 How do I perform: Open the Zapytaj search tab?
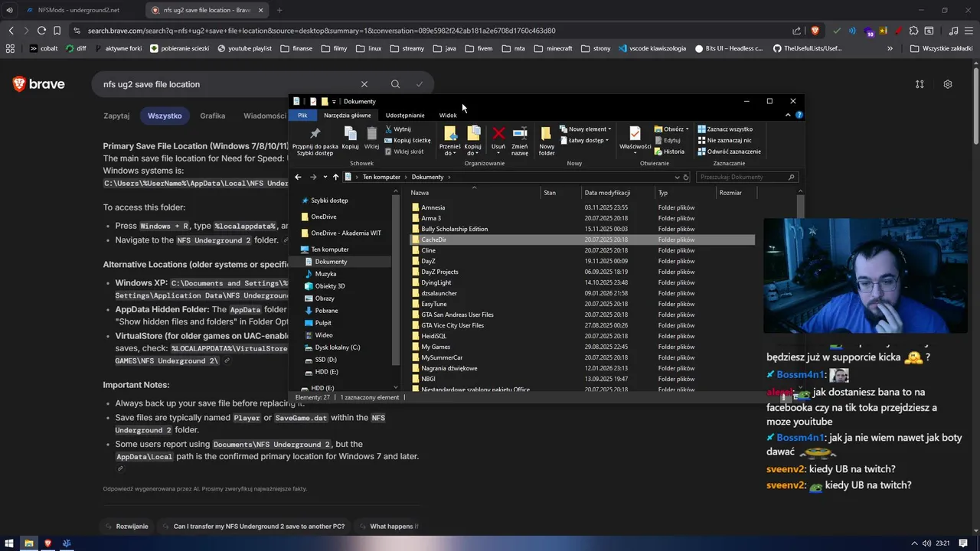click(116, 116)
